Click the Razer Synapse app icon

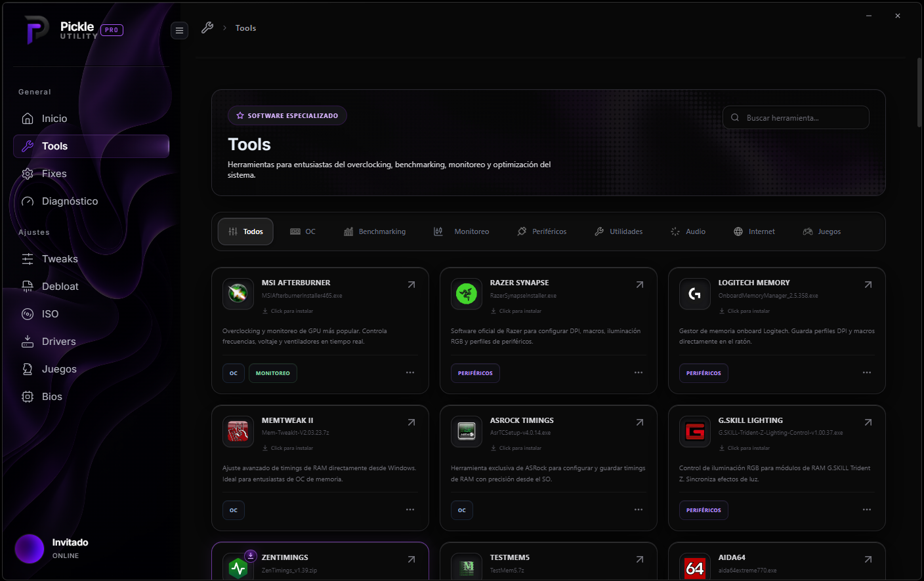[467, 294]
